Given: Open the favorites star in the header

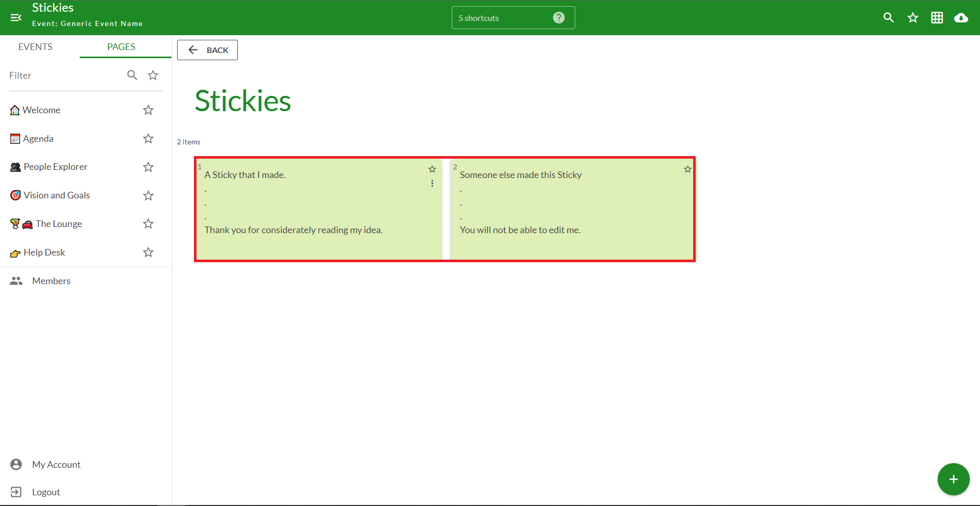Looking at the screenshot, I should (913, 18).
